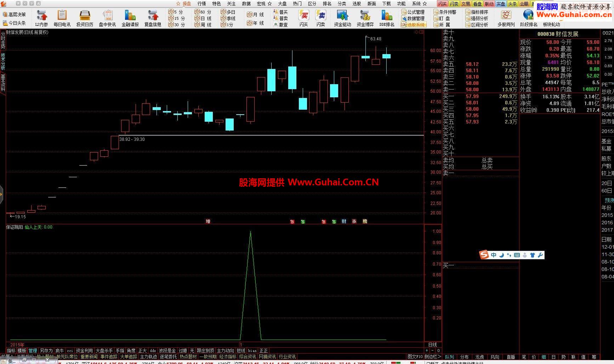Switch chart to 5 分 period
This screenshot has height=364, width=614.
click(x=176, y=12)
